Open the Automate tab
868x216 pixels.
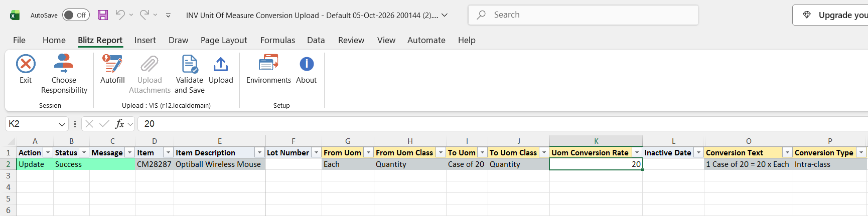pyautogui.click(x=426, y=40)
